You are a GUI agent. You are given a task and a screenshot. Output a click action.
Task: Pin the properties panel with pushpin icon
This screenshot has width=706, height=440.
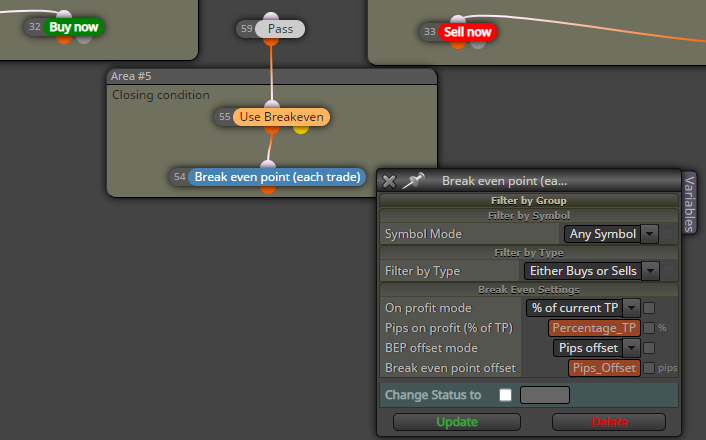413,181
